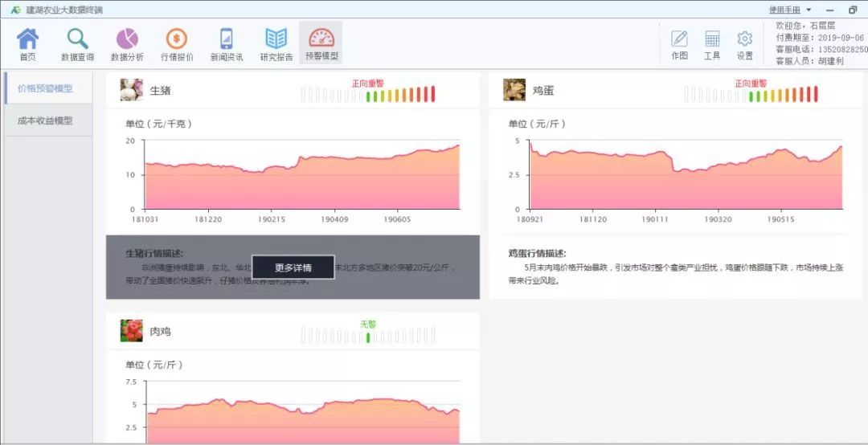Screen dimensions: 868x445
Task: Click 单位（元/斤） label on 肉鸡 chart
Action: pos(154,365)
